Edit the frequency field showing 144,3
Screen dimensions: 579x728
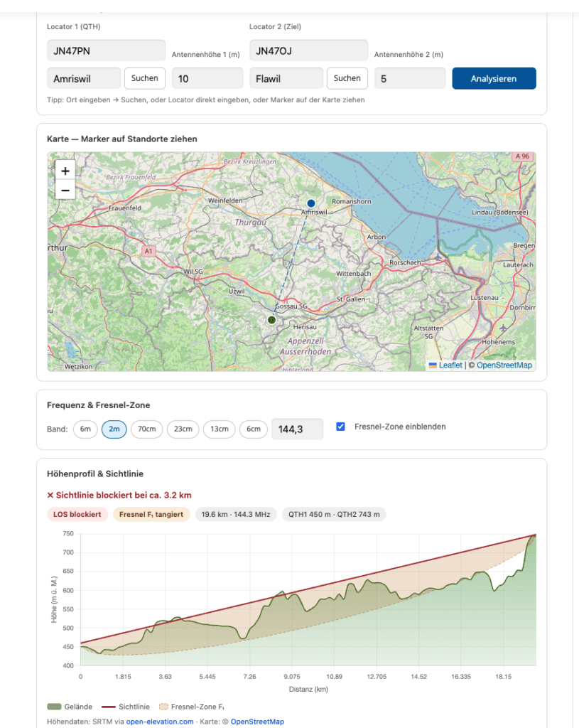(297, 429)
